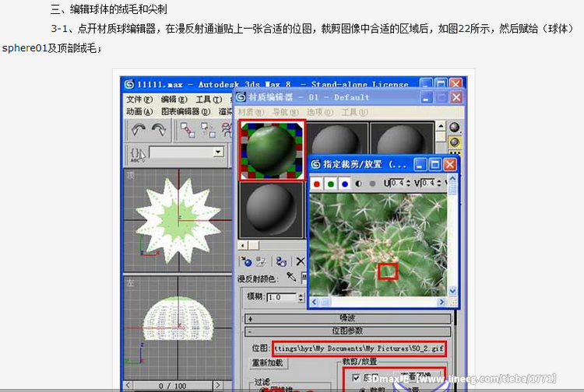
Task: Toggle the Apply crop checkbox
Action: click(356, 377)
